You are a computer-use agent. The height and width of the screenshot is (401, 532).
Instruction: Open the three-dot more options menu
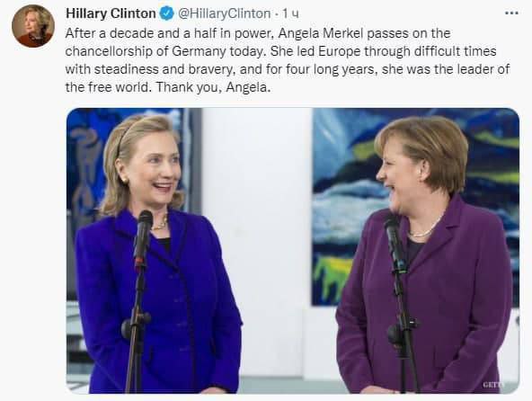tap(511, 13)
